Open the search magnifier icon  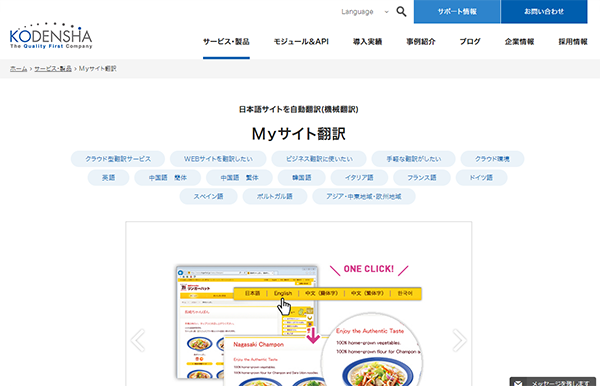click(401, 11)
